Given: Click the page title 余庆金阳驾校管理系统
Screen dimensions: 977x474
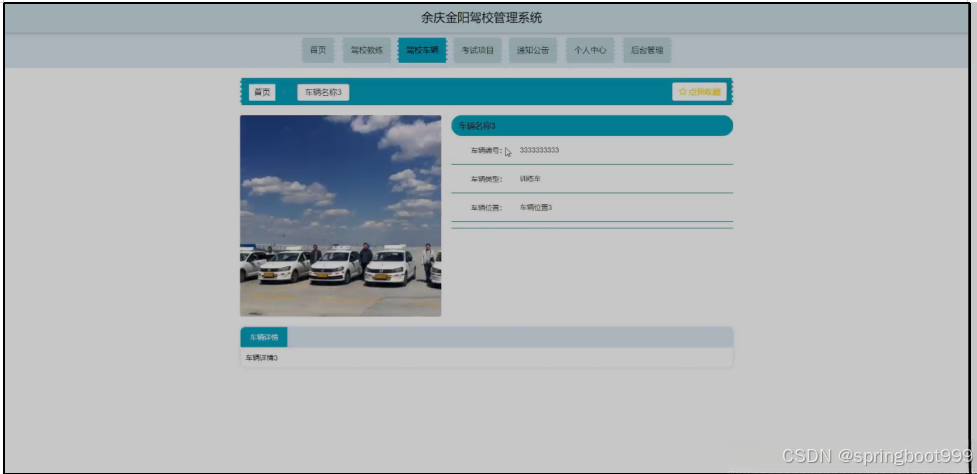Looking at the screenshot, I should (x=482, y=18).
